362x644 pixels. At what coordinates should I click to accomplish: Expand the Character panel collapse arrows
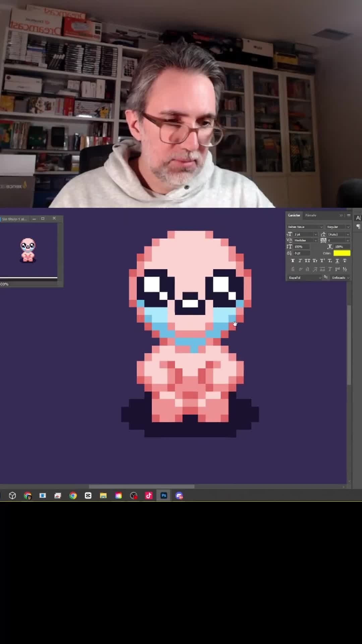coord(341,216)
